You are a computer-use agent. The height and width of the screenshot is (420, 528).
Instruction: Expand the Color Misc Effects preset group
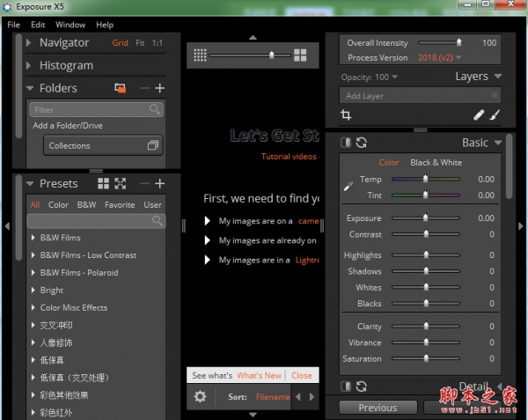click(x=33, y=307)
